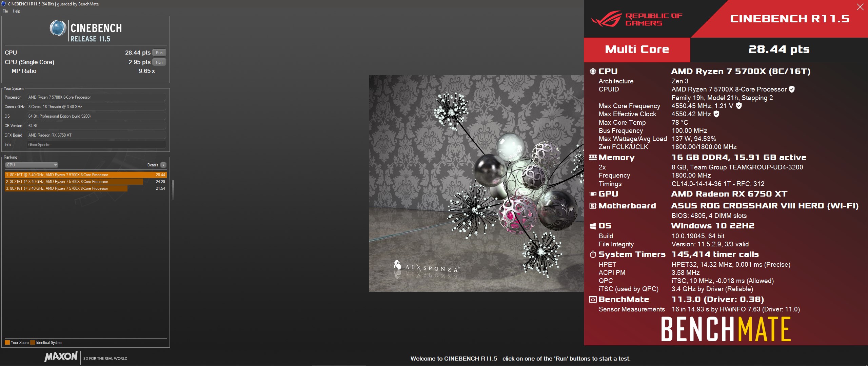
Task: Click the Max Core Frequency shield icon
Action: 739,106
